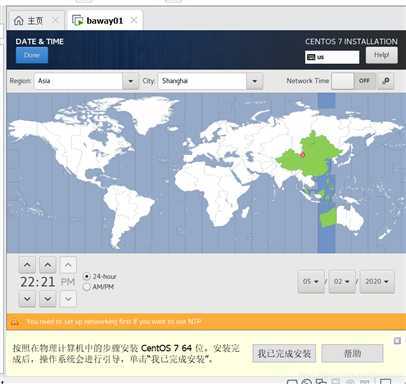Click the us keyboard layout field

332,57
